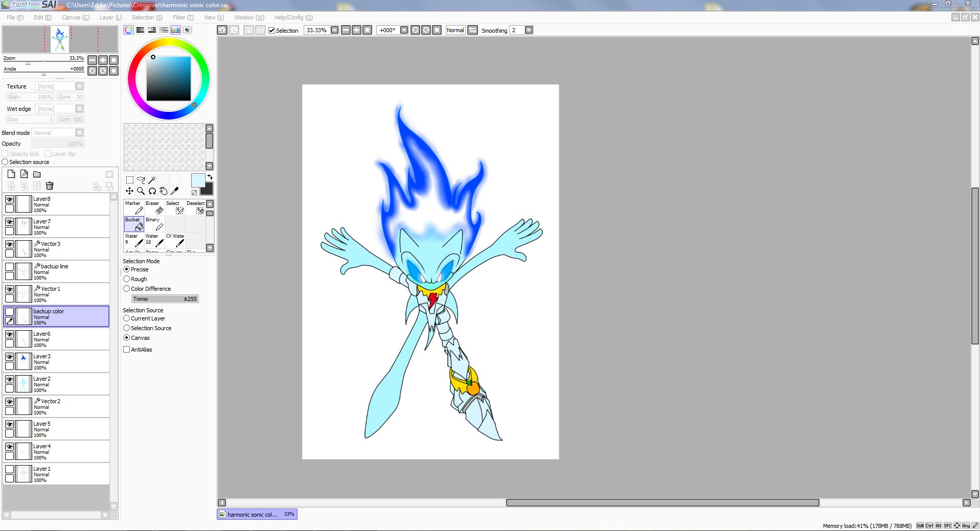The width and height of the screenshot is (980, 531).
Task: Hide Layer7 using its eye icon
Action: point(10,222)
